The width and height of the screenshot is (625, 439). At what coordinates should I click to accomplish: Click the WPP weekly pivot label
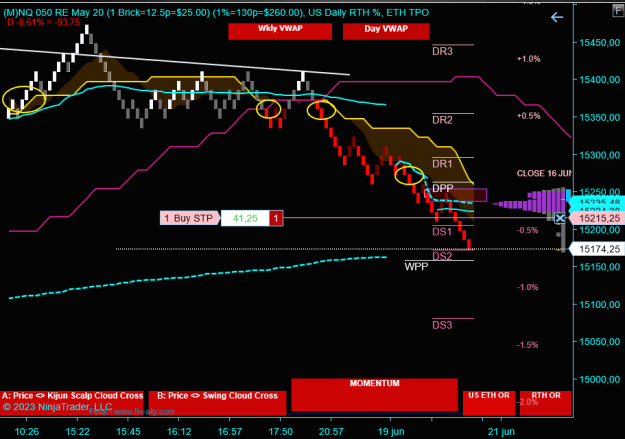pyautogui.click(x=416, y=266)
